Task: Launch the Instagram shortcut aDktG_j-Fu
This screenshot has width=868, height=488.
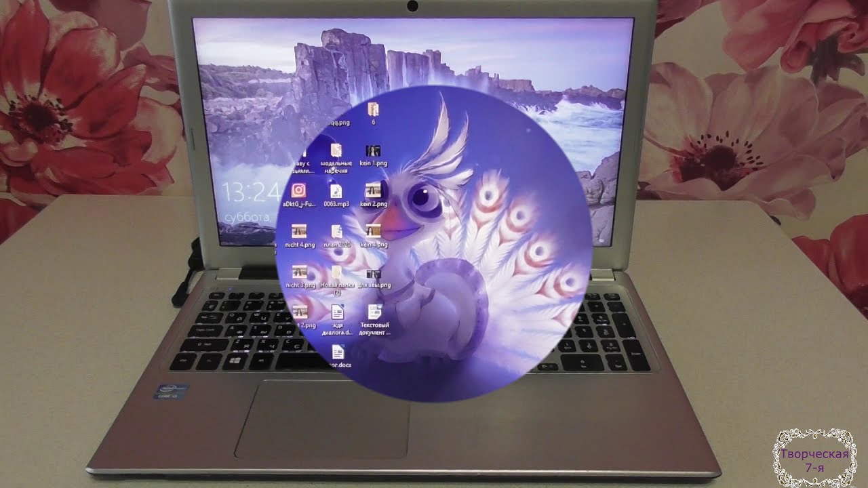Action: click(x=298, y=195)
